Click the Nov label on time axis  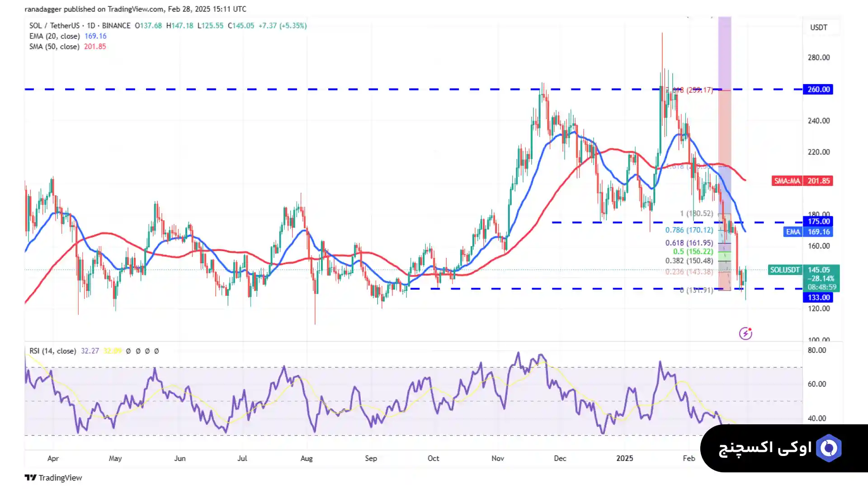point(498,458)
